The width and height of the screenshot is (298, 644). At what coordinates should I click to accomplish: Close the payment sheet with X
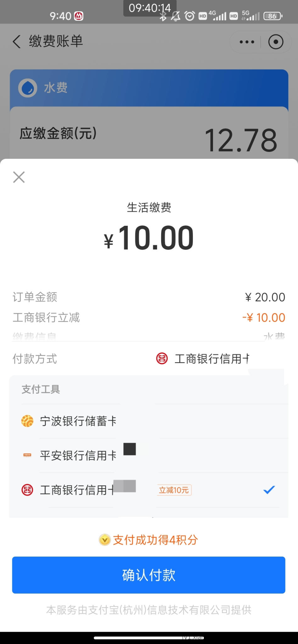[x=19, y=177]
